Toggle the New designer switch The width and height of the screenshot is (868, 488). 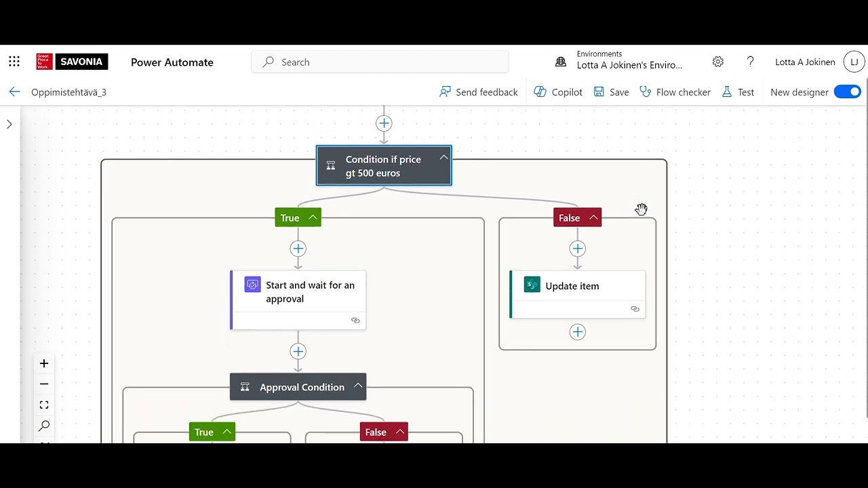(848, 92)
